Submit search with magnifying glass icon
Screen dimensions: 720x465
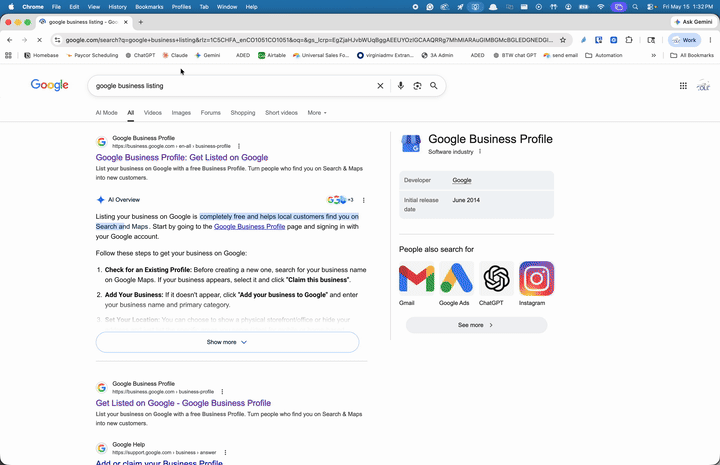(433, 86)
